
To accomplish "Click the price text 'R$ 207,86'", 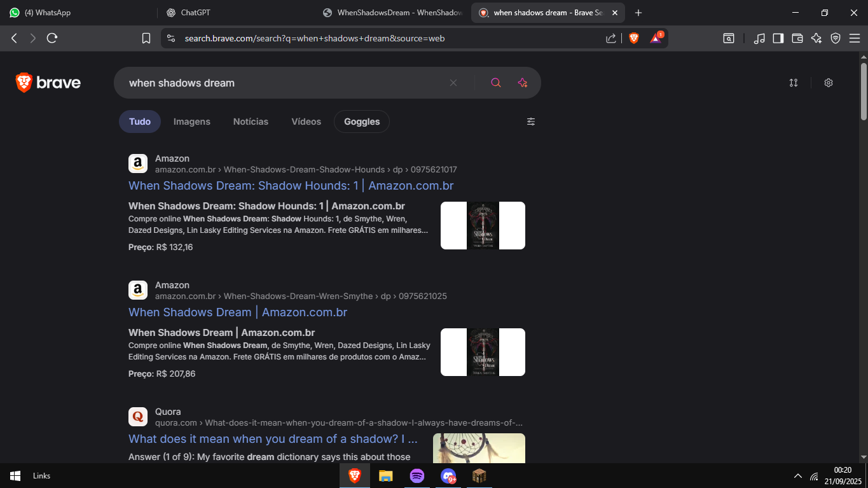I will pyautogui.click(x=176, y=373).
